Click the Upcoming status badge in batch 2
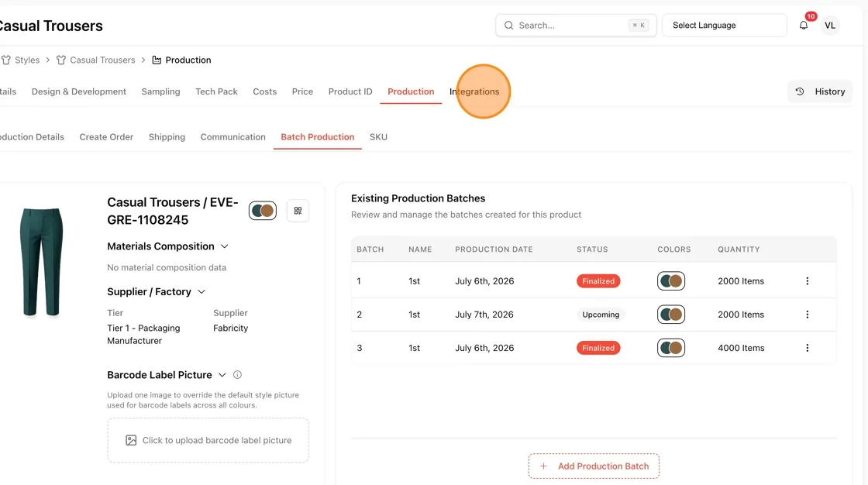Image resolution: width=868 pixels, height=485 pixels. click(x=601, y=315)
